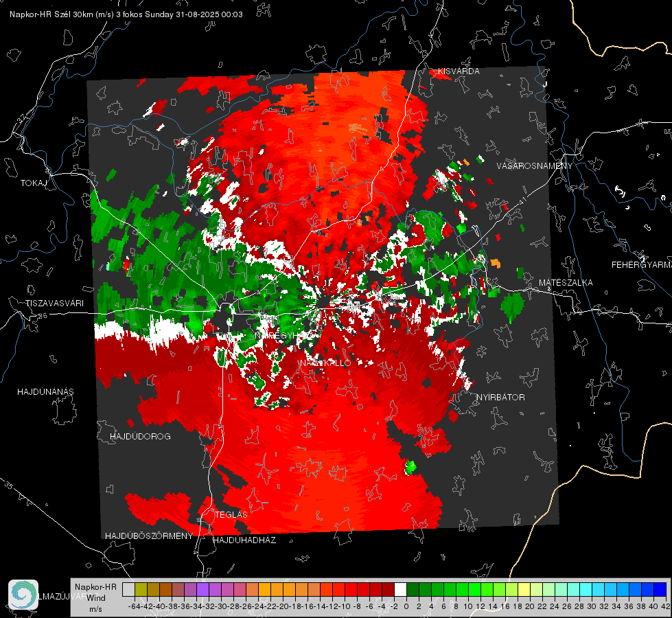
Task: Select the HAJDÚHADHÁZ town label
Action: [244, 540]
